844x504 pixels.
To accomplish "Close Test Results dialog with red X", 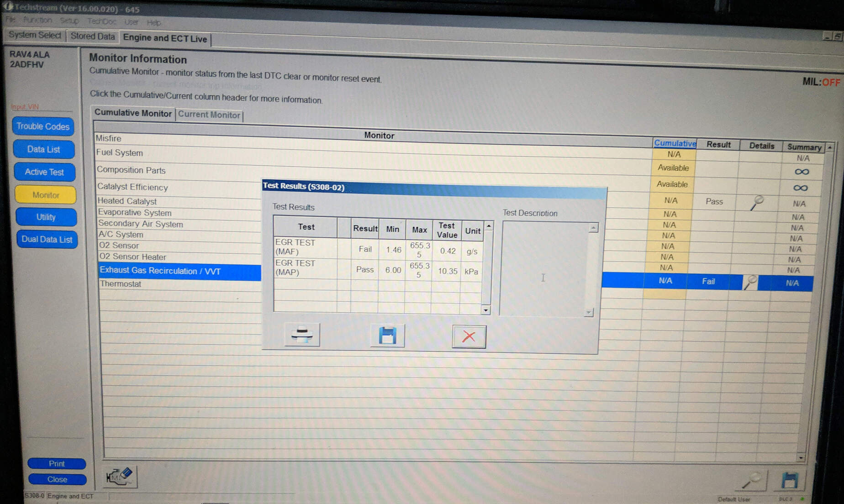I will [469, 337].
